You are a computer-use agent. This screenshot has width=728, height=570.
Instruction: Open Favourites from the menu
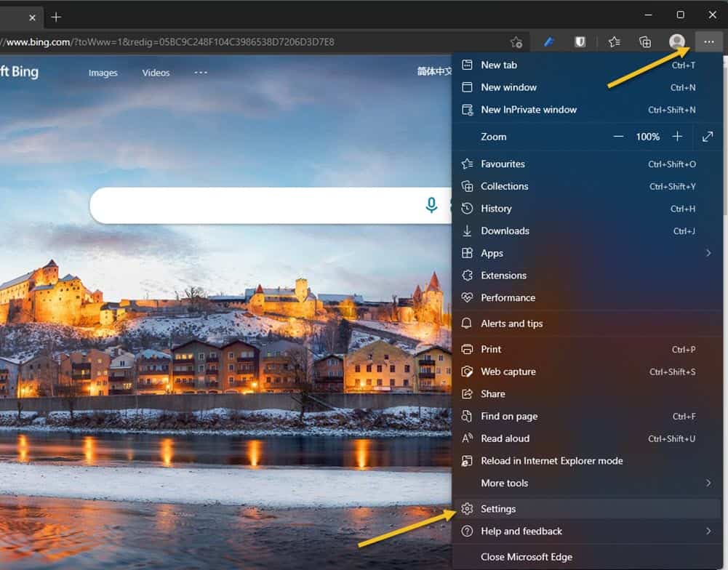click(x=587, y=164)
